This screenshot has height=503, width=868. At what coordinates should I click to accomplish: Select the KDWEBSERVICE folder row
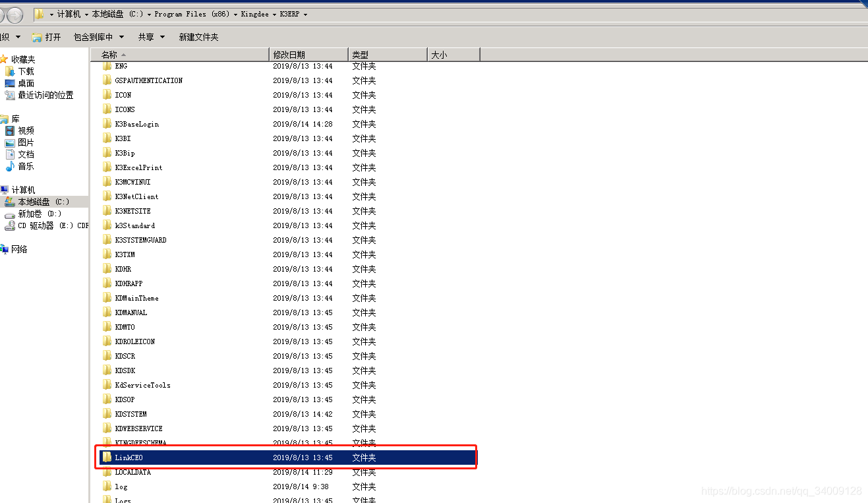(287, 429)
